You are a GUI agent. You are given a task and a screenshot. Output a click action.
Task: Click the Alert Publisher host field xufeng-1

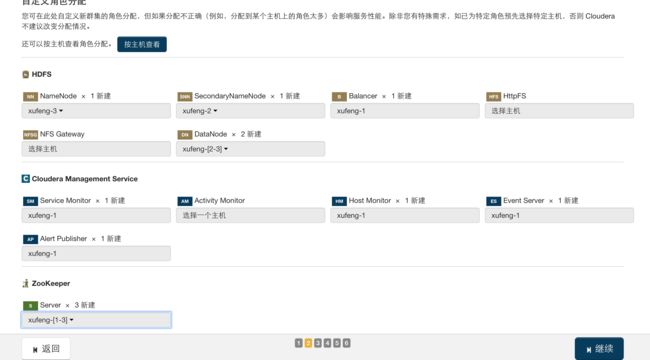[96, 253]
